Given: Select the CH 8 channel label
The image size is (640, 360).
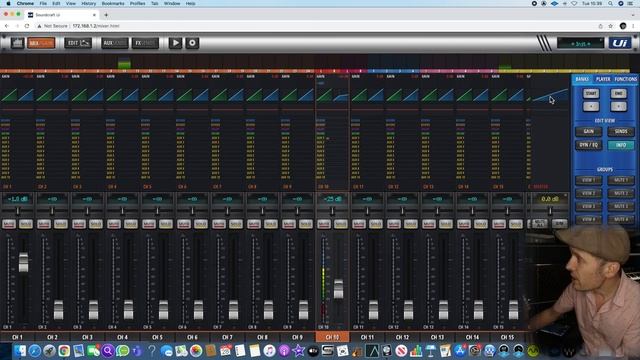Looking at the screenshot, I should click(262, 337).
